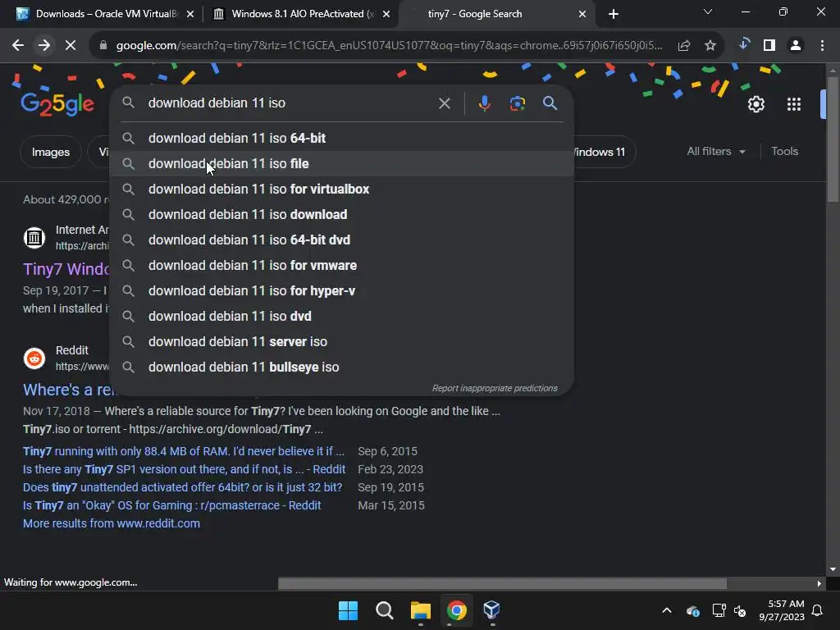Viewport: 840px width, 630px height.
Task: Pick suggestion 'debian 11 bullseye iso'
Action: point(342,367)
